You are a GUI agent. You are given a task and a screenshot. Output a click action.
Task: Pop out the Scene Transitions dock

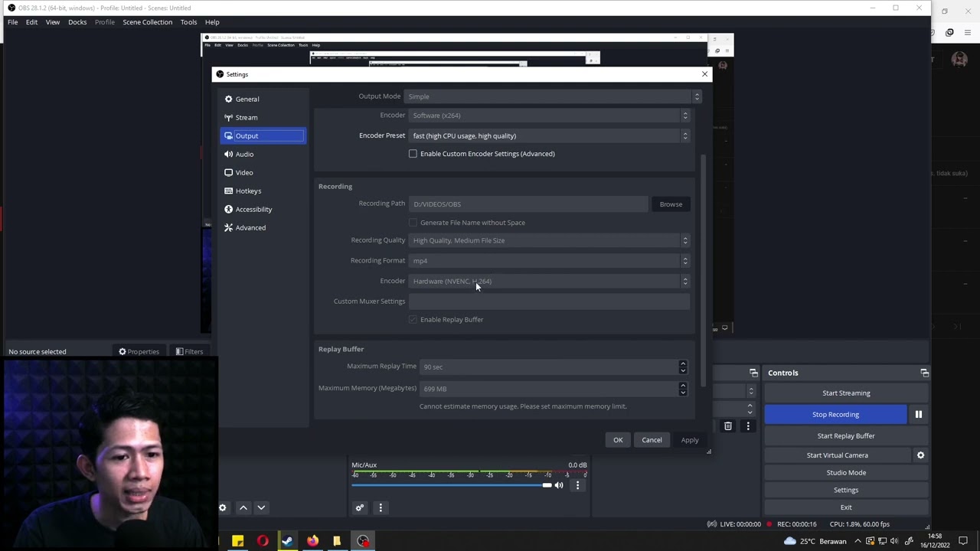[753, 373]
